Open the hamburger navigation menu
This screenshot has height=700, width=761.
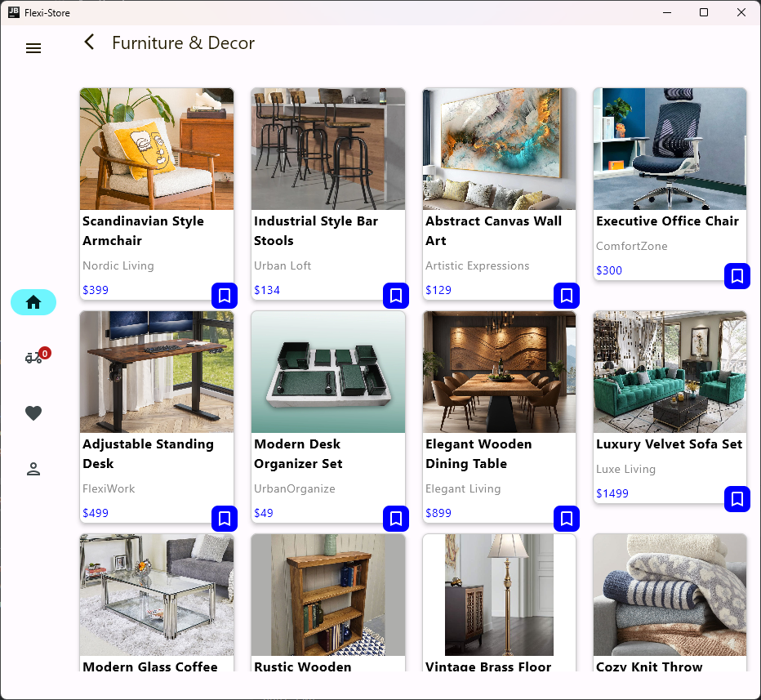pos(33,48)
